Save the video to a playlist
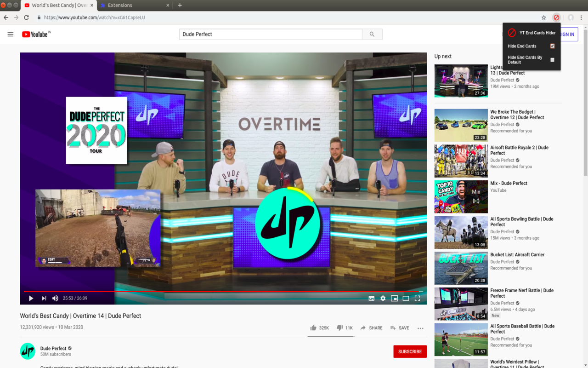Viewport: 588px width, 368px height. click(x=399, y=328)
